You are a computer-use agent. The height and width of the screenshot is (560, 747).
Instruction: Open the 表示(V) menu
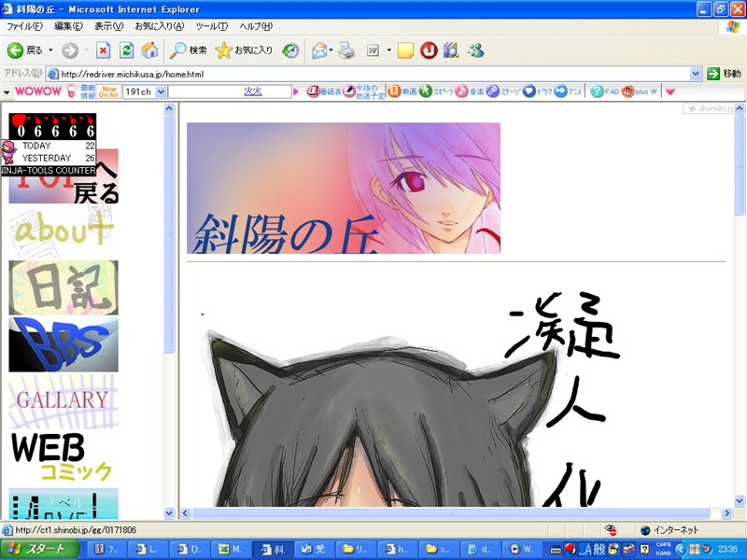108,26
